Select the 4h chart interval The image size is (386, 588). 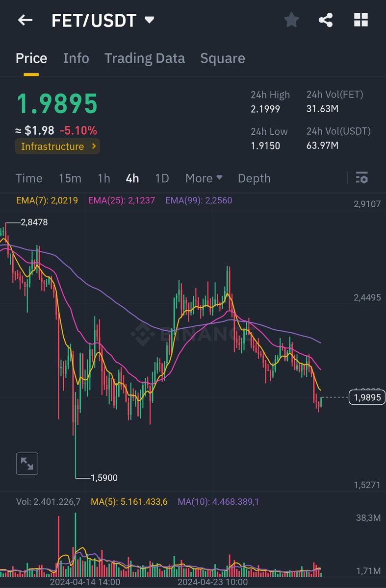tap(132, 178)
